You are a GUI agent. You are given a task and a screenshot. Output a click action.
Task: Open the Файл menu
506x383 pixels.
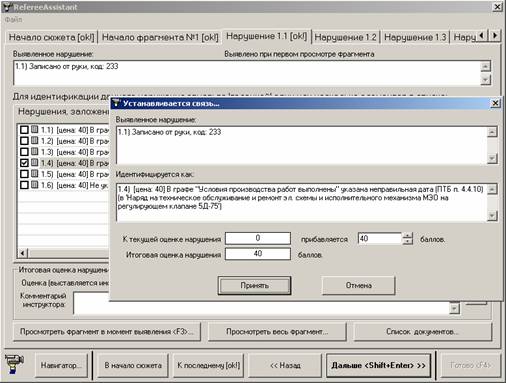13,20
